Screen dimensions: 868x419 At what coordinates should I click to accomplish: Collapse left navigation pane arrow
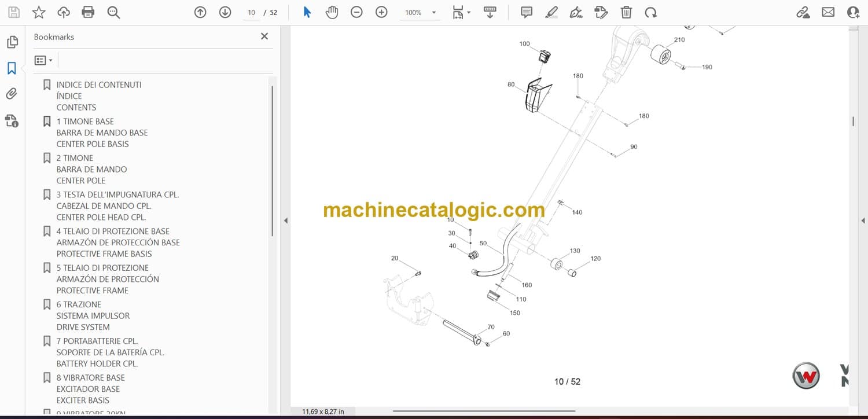click(x=285, y=220)
